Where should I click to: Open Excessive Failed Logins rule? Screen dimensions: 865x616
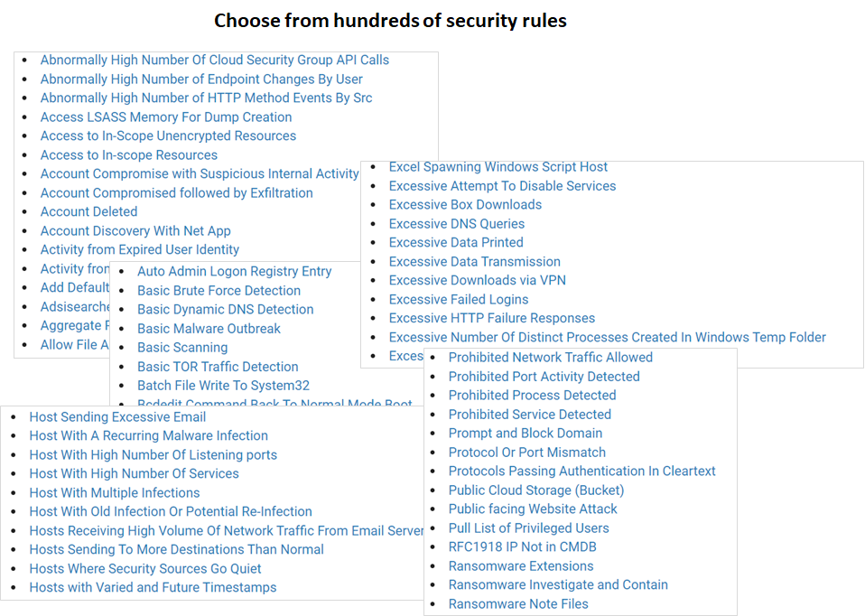point(459,300)
